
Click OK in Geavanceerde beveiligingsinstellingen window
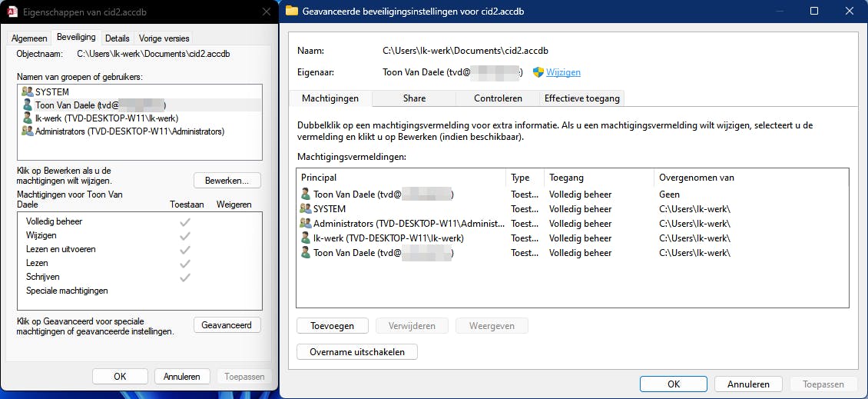tap(674, 384)
